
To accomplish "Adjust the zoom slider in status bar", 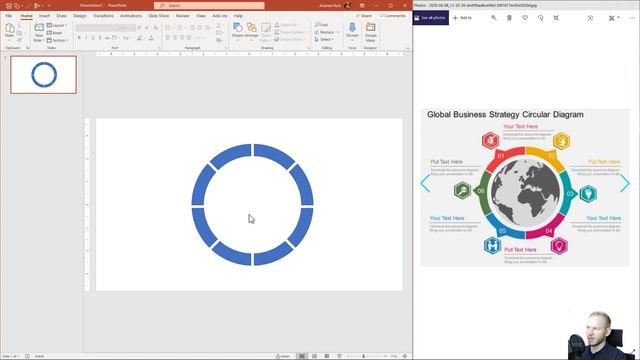I will (364, 356).
